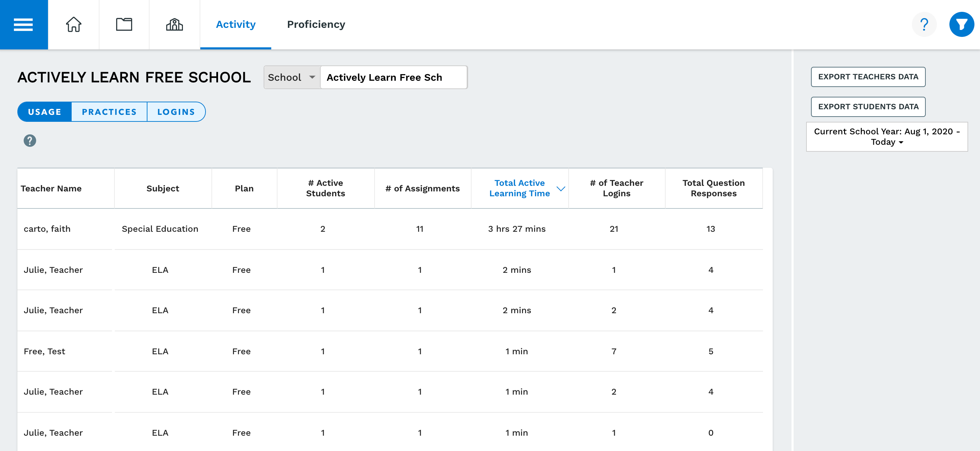The width and height of the screenshot is (980, 451).
Task: Open the Current School Year date dropdown
Action: 887,137
